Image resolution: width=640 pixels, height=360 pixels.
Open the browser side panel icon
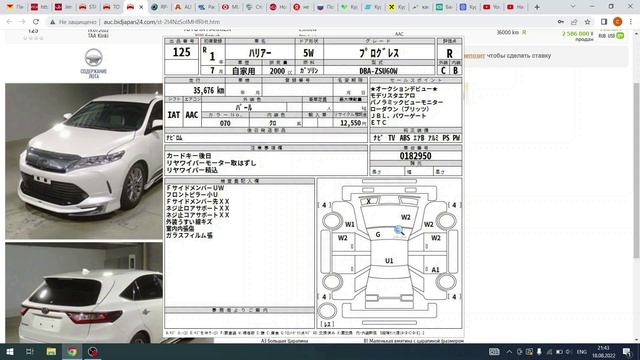[x=604, y=22]
